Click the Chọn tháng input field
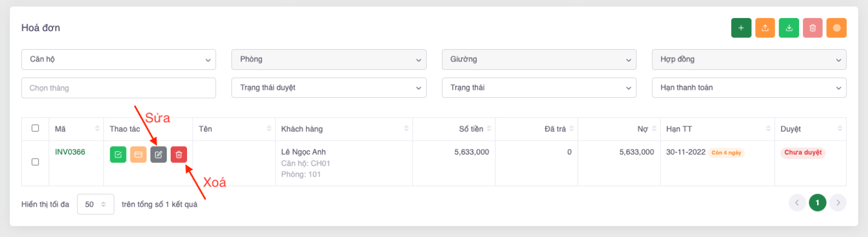868x237 pixels. pos(119,87)
